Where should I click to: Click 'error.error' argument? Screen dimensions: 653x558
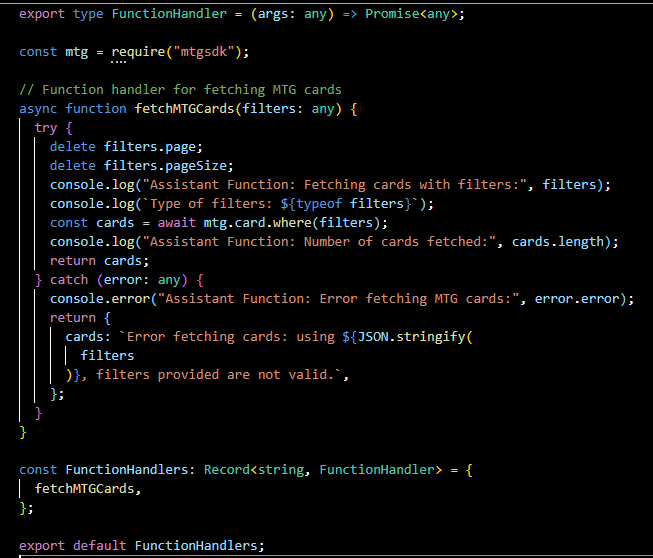(577, 299)
